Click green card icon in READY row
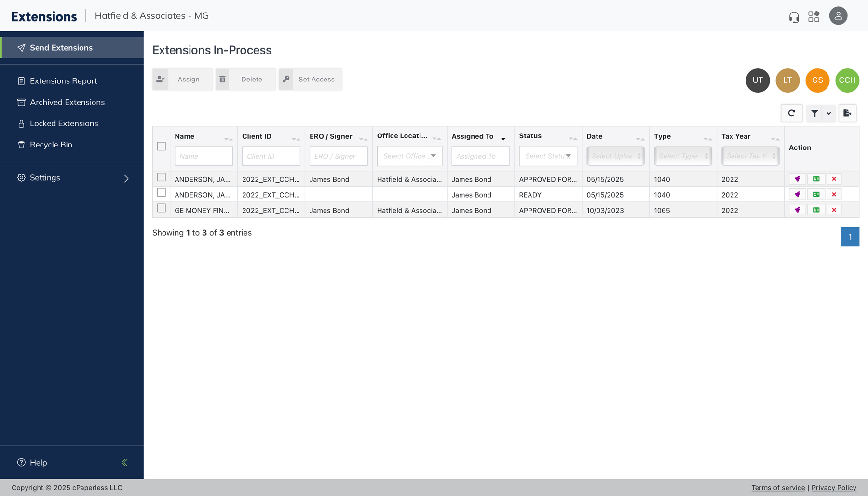 tap(816, 195)
